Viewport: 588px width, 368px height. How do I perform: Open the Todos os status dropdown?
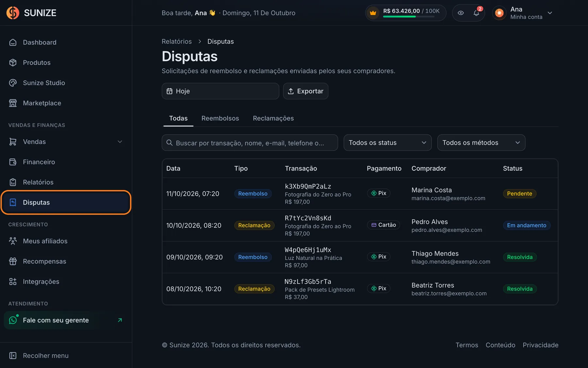click(x=387, y=143)
